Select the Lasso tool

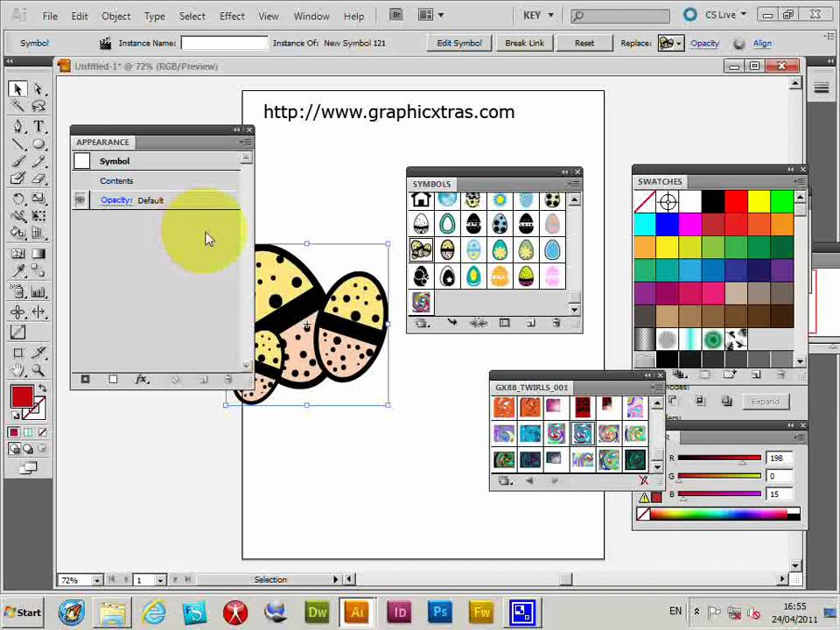pos(38,106)
